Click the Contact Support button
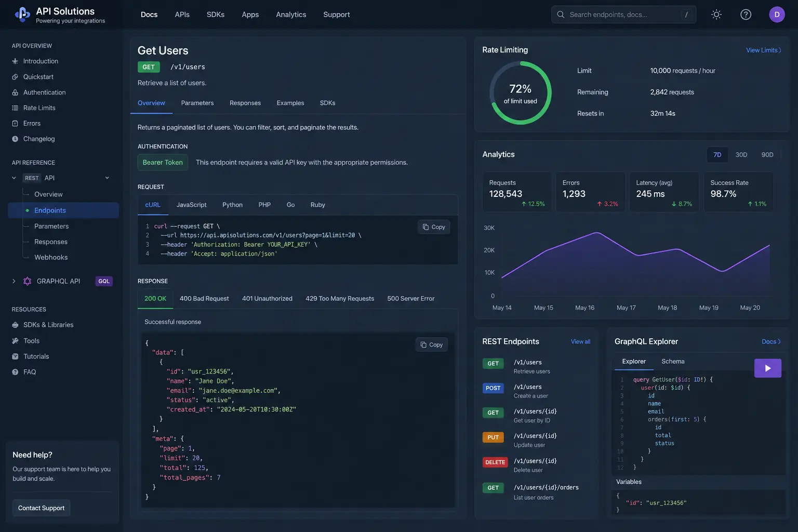The image size is (798, 532). pyautogui.click(x=42, y=508)
